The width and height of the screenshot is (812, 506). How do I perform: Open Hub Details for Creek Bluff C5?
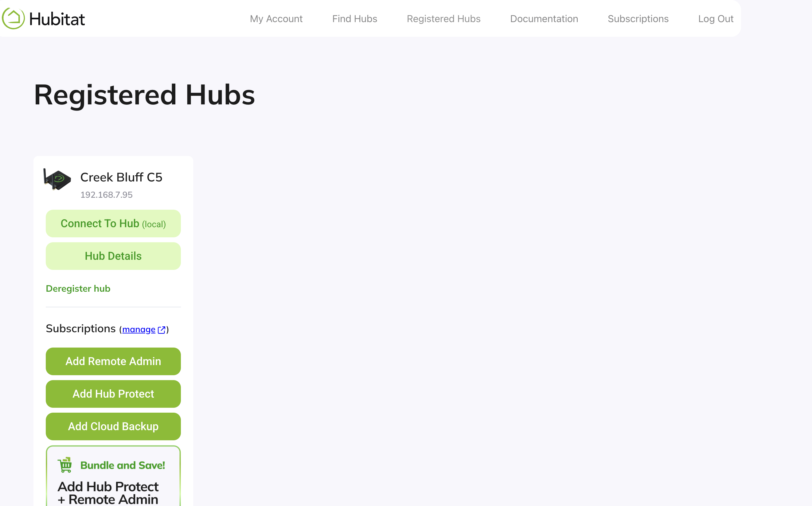point(113,256)
